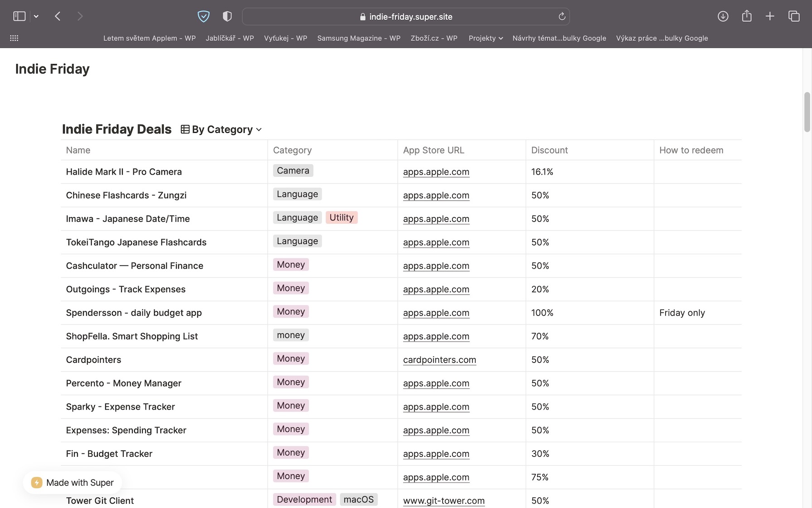Click the Utility tag on Imawa row
The height and width of the screenshot is (508, 812).
341,218
